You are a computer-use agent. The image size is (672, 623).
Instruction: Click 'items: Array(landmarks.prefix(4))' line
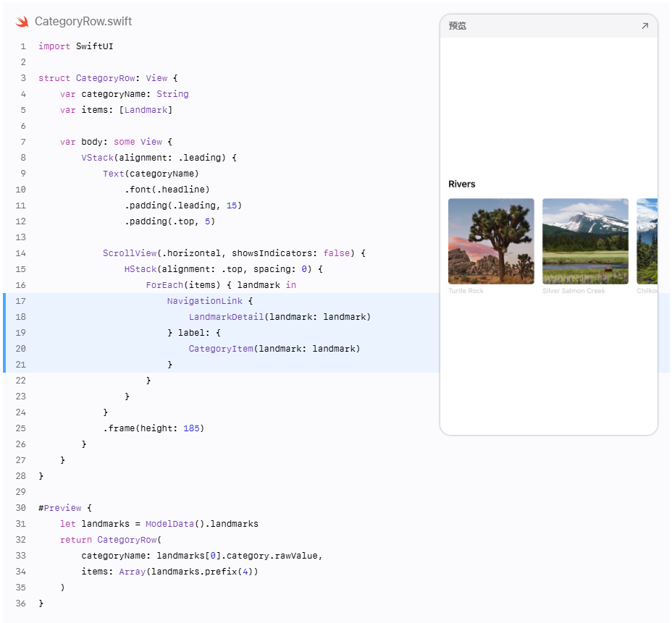point(170,572)
